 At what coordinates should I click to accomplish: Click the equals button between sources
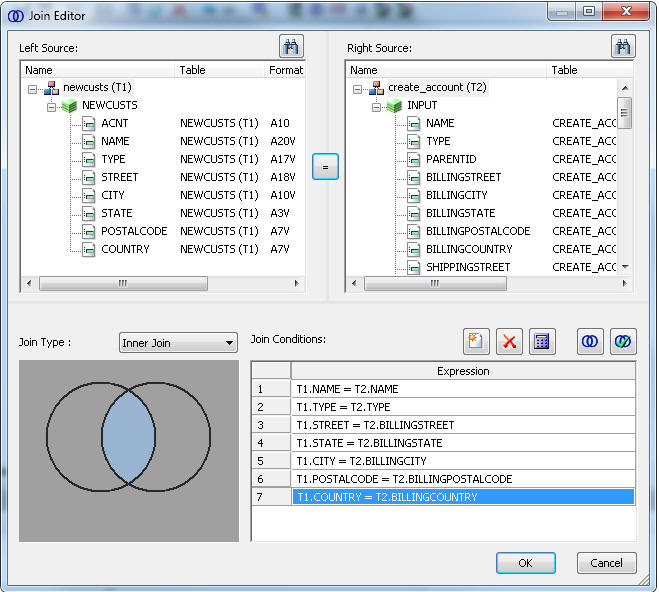click(325, 167)
